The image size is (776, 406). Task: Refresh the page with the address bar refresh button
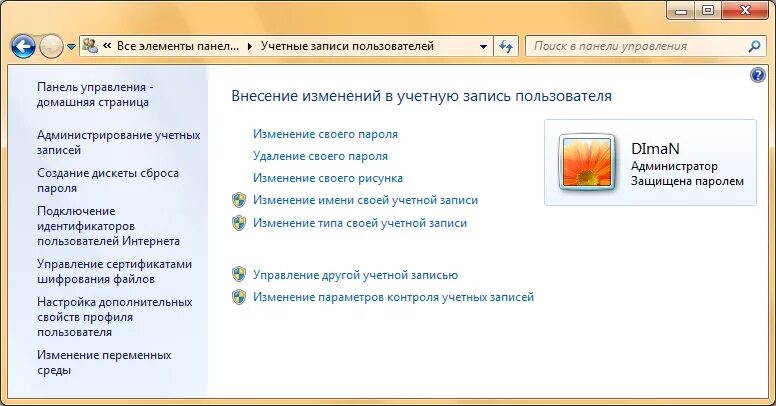click(506, 47)
